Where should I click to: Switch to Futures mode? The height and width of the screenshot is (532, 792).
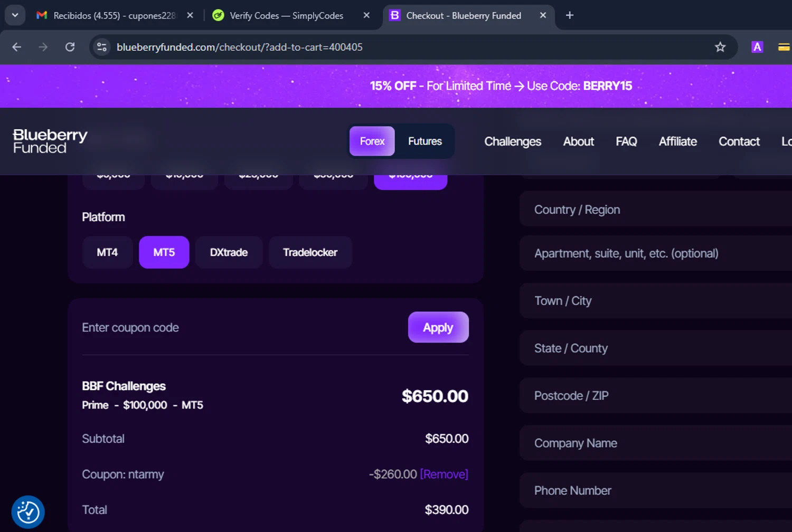(x=425, y=141)
